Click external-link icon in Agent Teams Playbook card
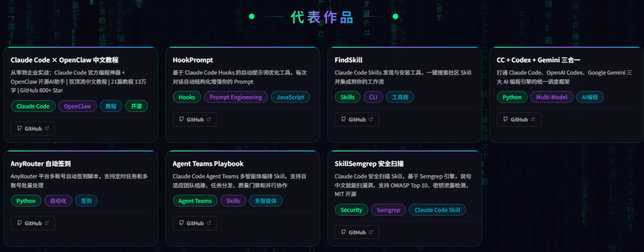 coord(209,223)
